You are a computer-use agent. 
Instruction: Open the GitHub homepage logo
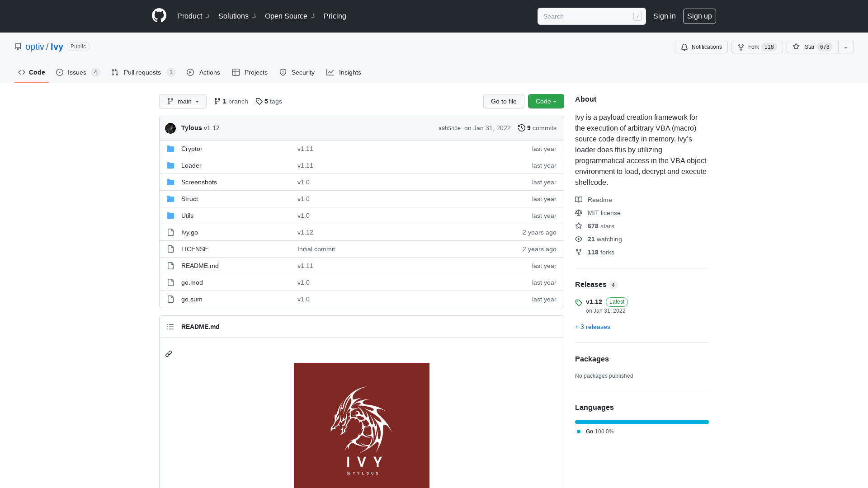[159, 16]
